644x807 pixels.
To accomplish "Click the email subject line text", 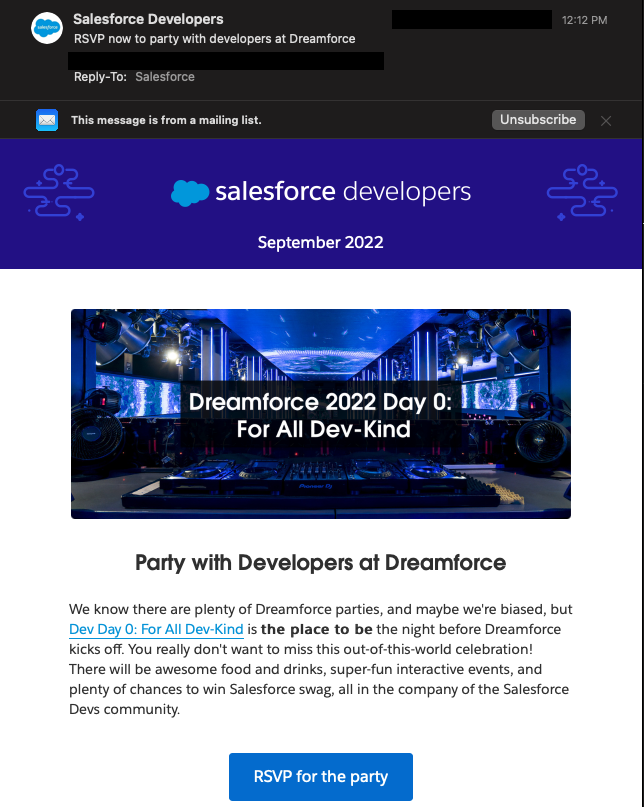I will (x=215, y=39).
